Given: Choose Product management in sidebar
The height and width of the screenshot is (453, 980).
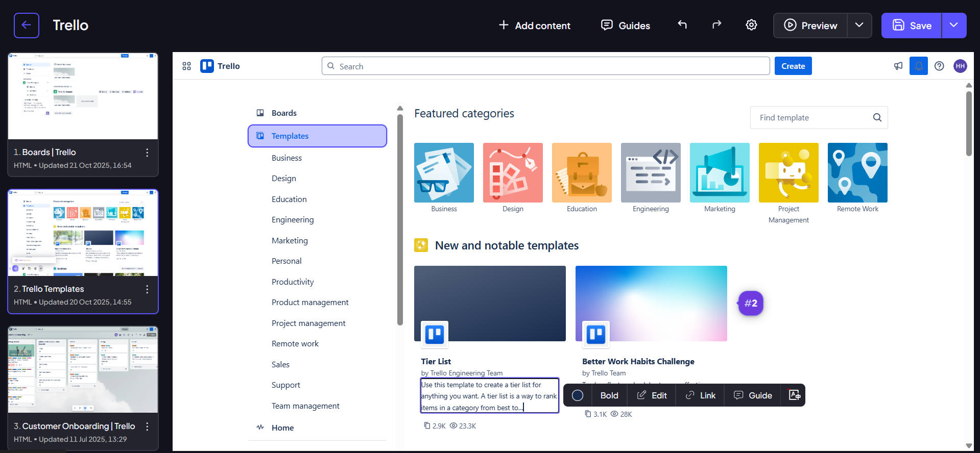Looking at the screenshot, I should [310, 303].
